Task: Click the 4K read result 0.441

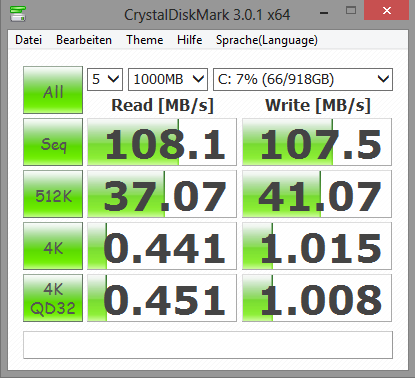Action: [x=162, y=246]
